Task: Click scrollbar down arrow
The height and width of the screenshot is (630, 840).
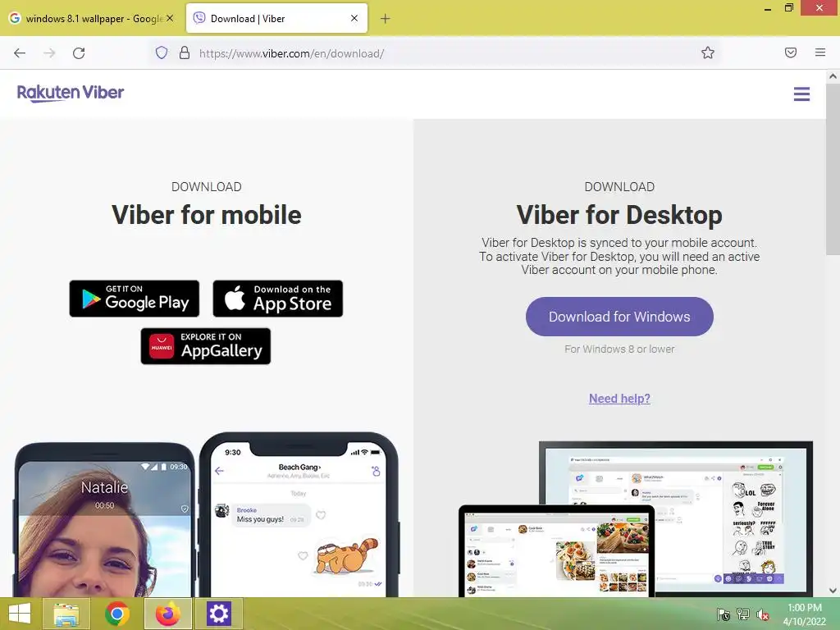Action: click(x=833, y=591)
